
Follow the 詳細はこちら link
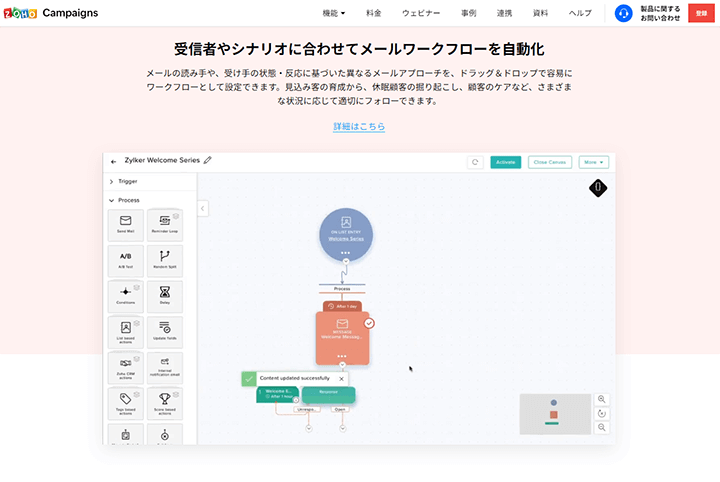tap(359, 126)
